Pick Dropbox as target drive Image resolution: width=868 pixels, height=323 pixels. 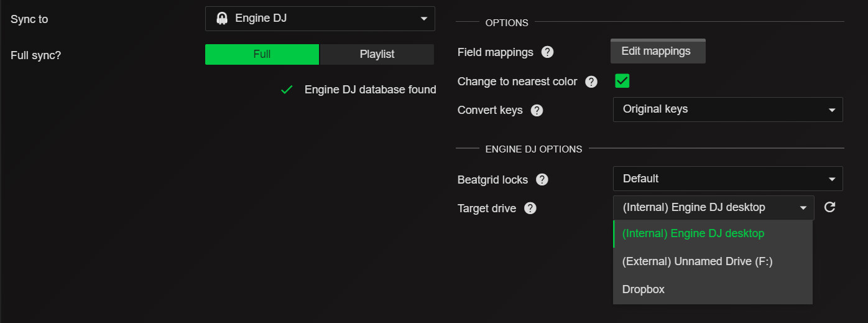pyautogui.click(x=644, y=289)
